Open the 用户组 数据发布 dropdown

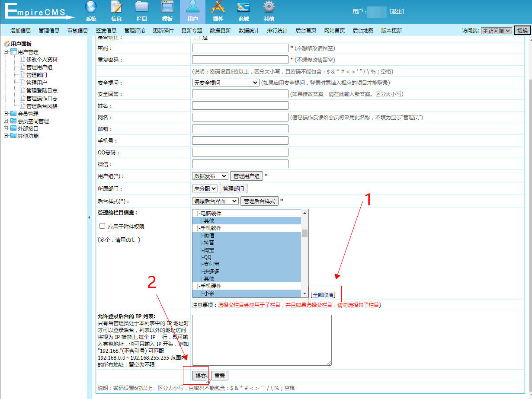tap(210, 176)
